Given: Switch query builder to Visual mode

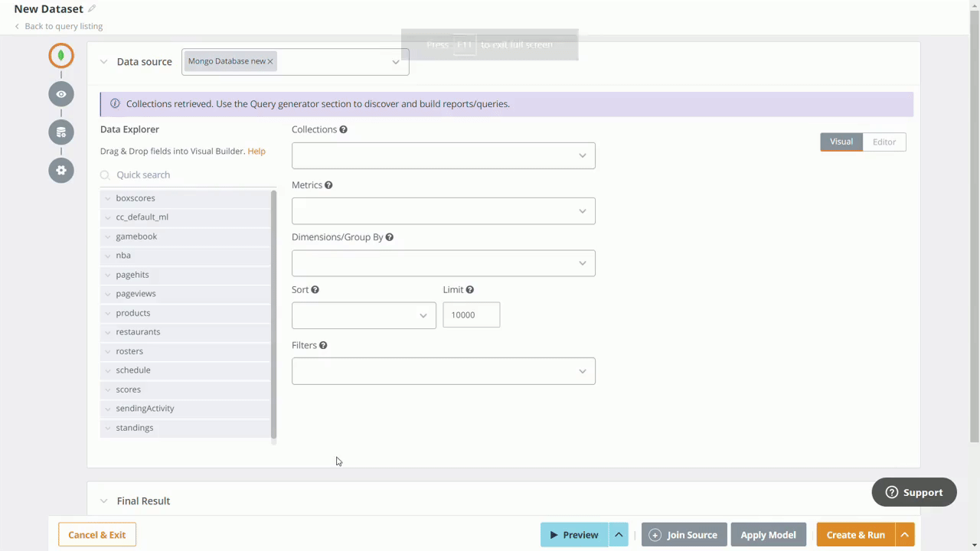Looking at the screenshot, I should click(x=841, y=142).
